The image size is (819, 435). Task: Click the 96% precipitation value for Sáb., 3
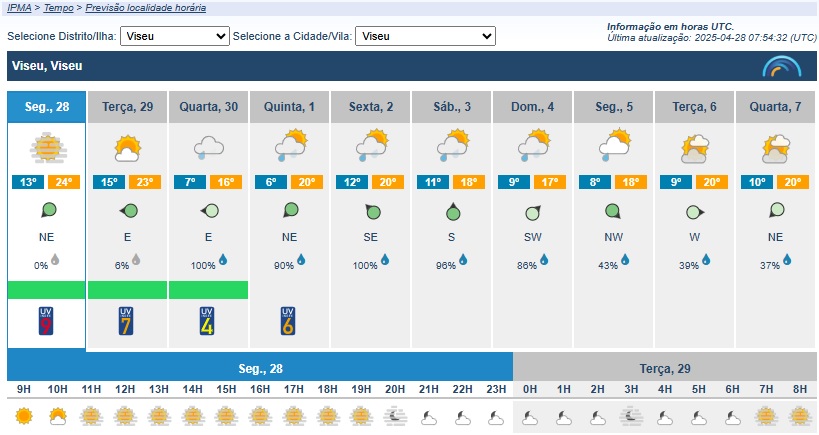[x=446, y=266]
